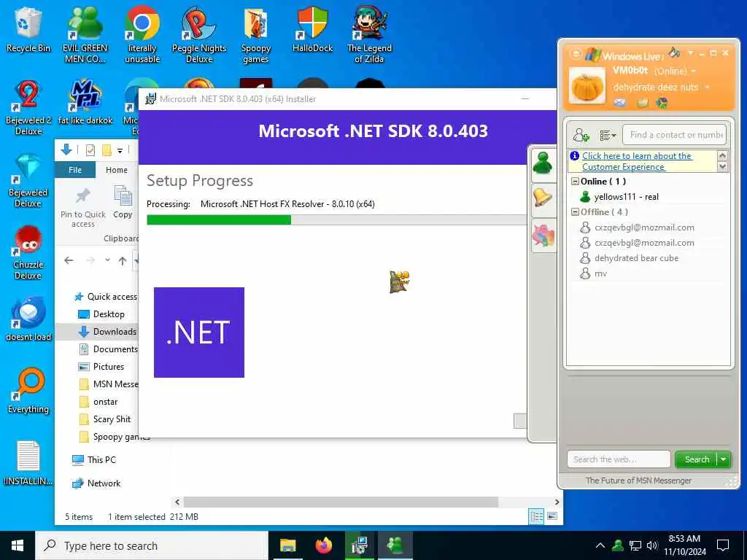
Task: Open the Show menu arrow in Messenger title bar
Action: (690, 52)
